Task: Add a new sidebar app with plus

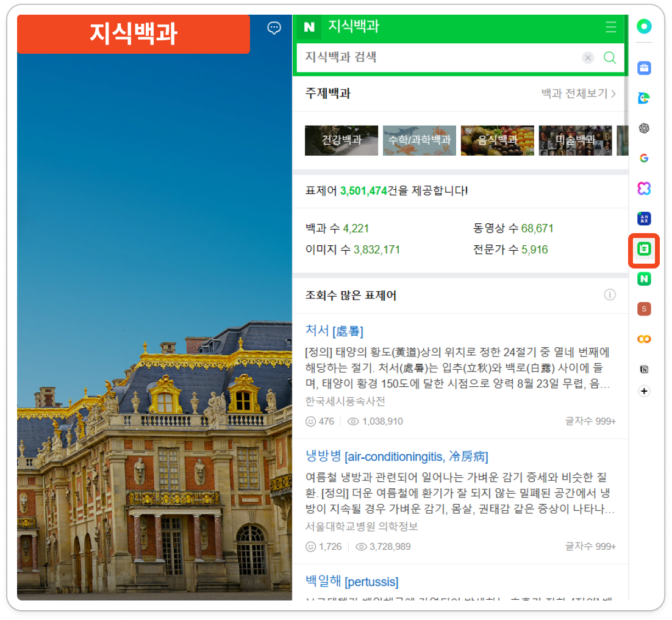Action: pyautogui.click(x=644, y=391)
